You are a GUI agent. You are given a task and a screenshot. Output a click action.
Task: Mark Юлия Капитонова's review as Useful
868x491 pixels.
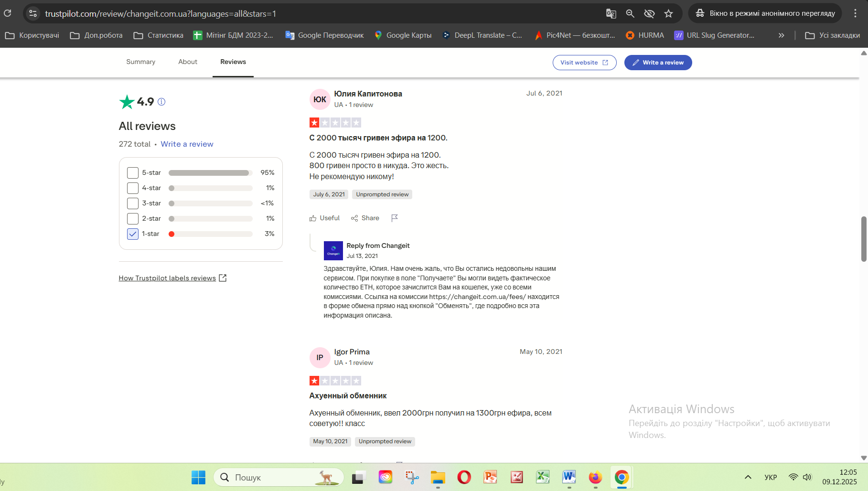324,218
